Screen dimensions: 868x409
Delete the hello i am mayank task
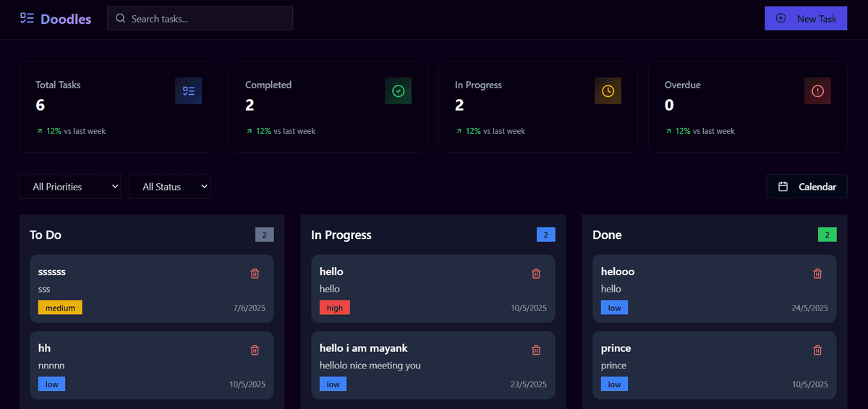(536, 350)
